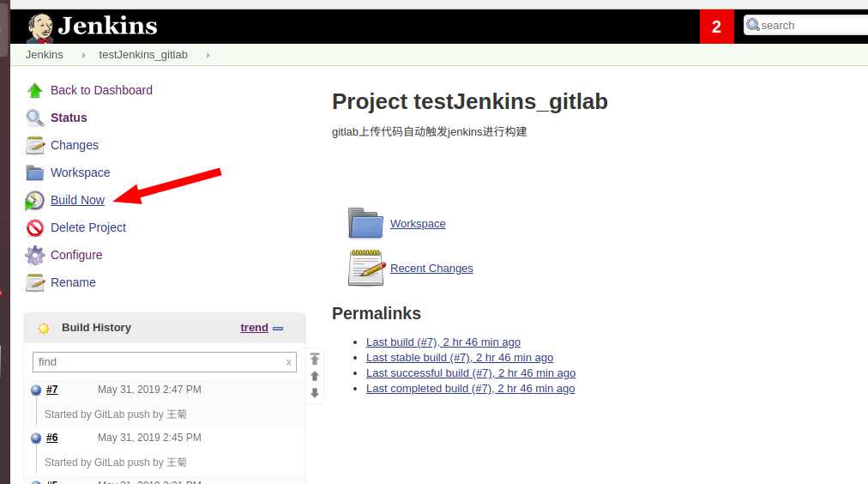Clear the find box with the x
Screen dimensions: 868x484
(x=288, y=362)
